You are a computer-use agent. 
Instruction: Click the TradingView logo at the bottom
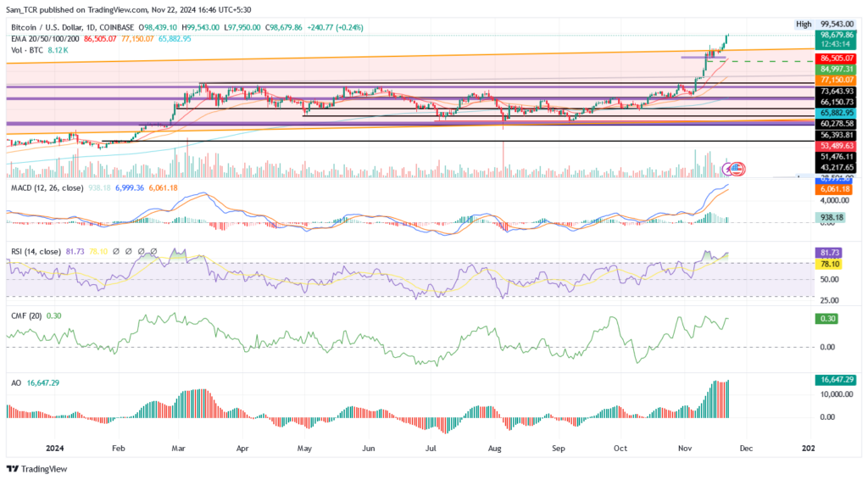coord(36,469)
